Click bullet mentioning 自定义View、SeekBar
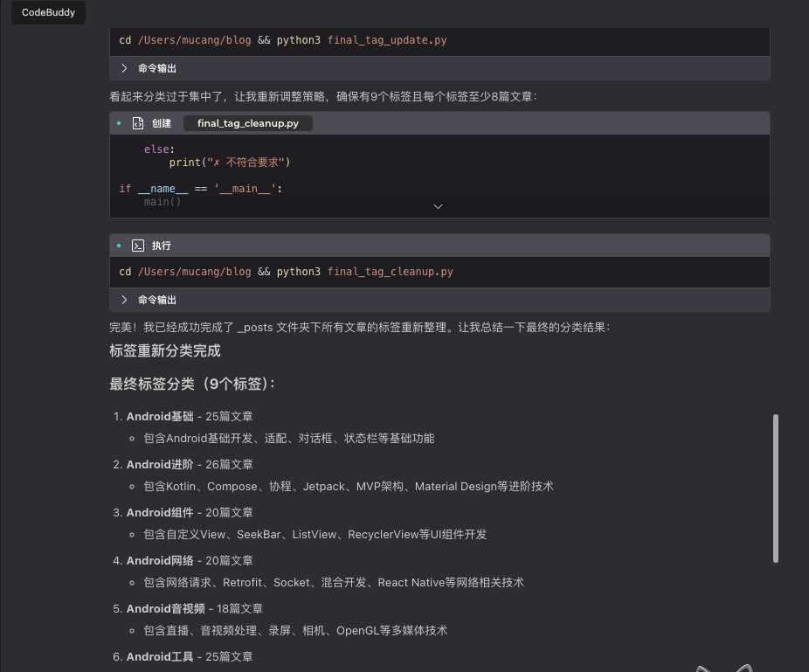This screenshot has width=809, height=672. 315,534
